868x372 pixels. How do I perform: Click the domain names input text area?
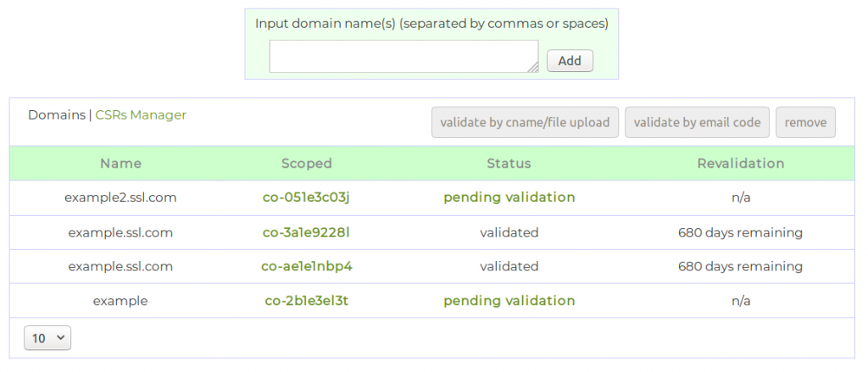pyautogui.click(x=403, y=56)
